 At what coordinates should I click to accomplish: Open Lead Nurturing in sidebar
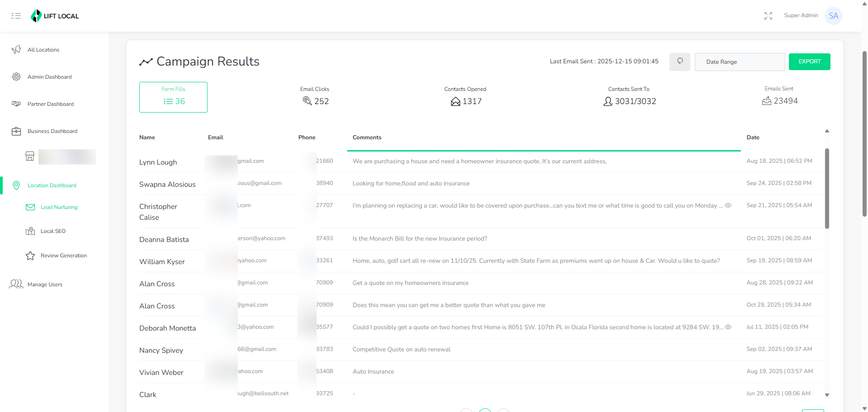[x=59, y=207]
